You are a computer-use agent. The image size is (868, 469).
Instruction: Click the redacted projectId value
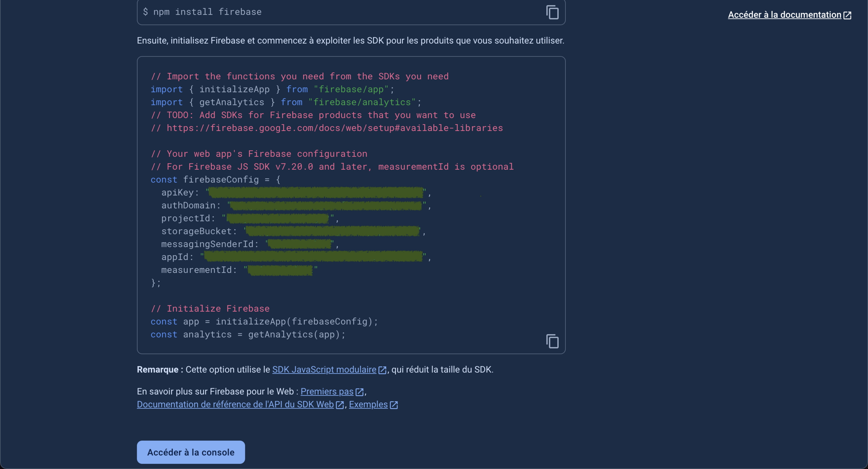point(278,219)
